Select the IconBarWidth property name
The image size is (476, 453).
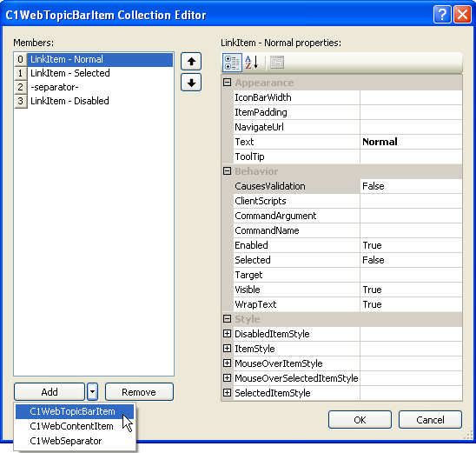point(296,97)
